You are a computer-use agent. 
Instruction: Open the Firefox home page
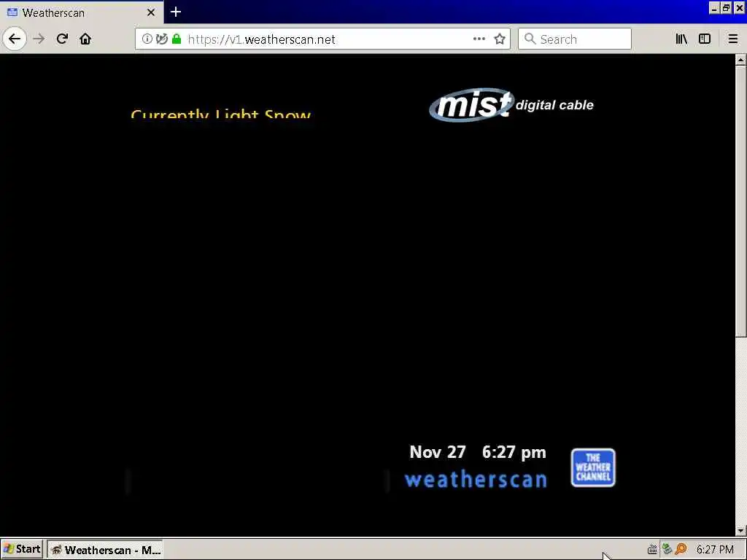[x=85, y=39]
